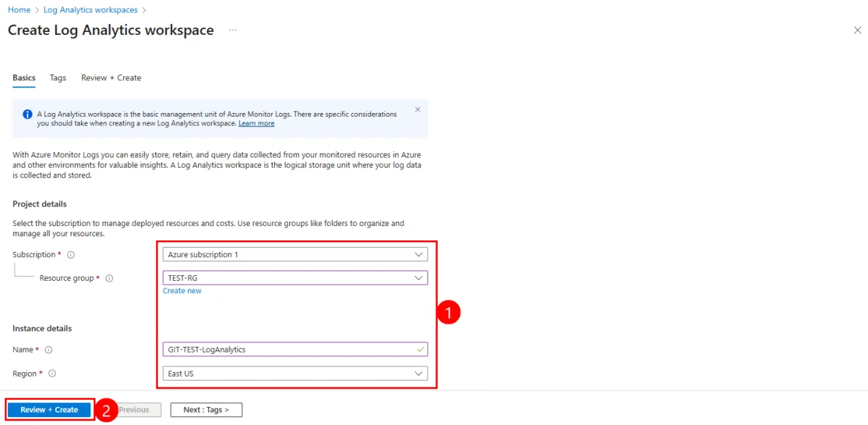Open the Resource group dropdown showing TEST-RG

point(295,278)
